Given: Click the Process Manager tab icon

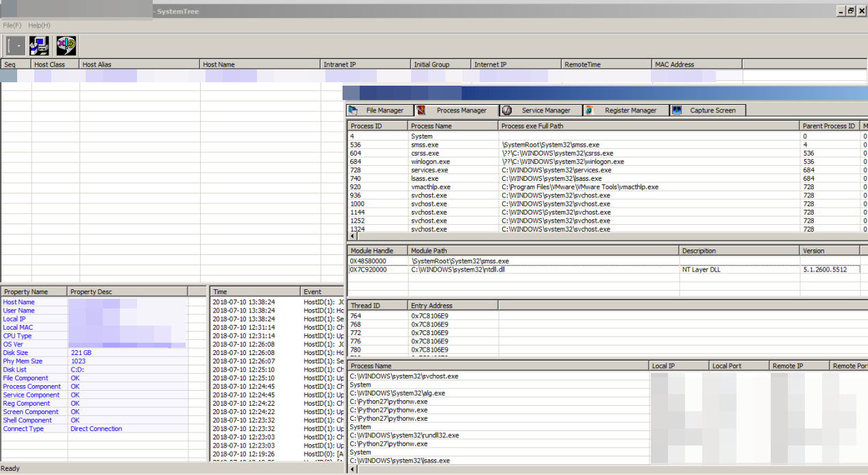Looking at the screenshot, I should pyautogui.click(x=422, y=110).
